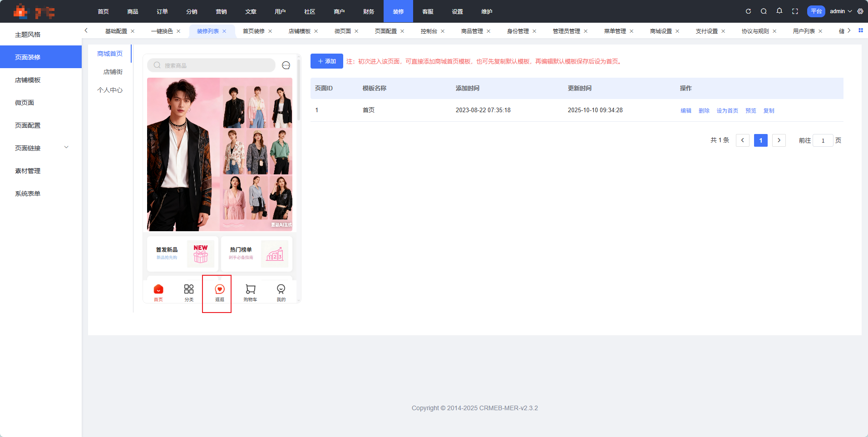868x437 pixels.
Task: Click the 添加 button
Action: (326, 61)
